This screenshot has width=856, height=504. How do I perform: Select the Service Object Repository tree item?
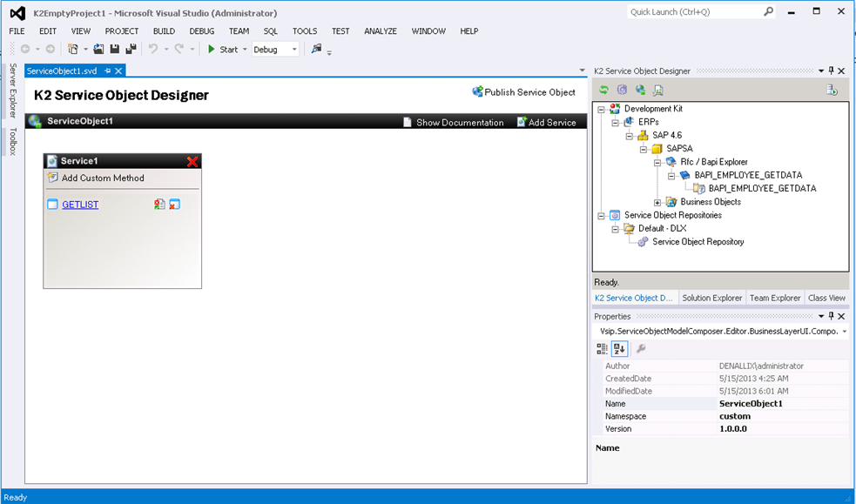click(x=698, y=242)
